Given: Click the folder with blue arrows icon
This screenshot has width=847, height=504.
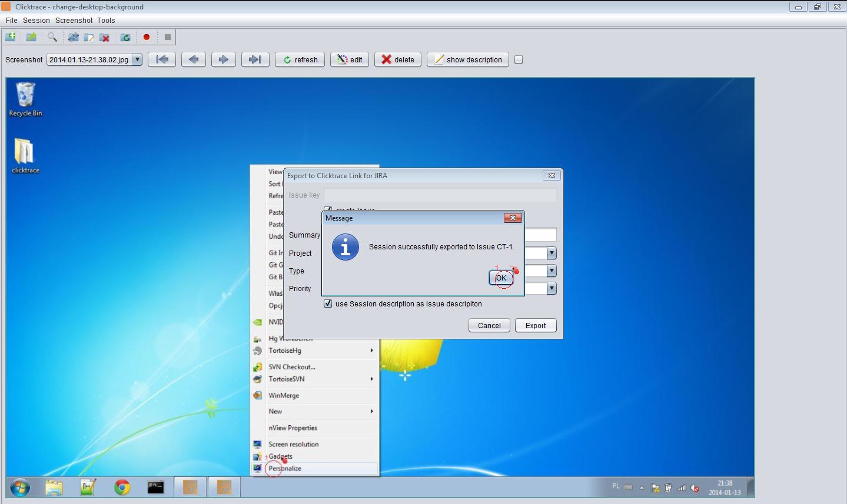Looking at the screenshot, I should (x=73, y=37).
